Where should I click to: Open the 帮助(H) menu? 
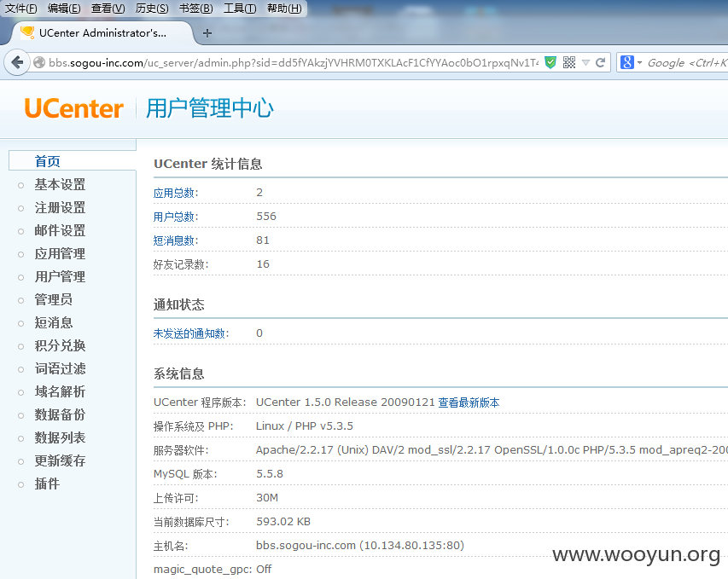pos(284,9)
